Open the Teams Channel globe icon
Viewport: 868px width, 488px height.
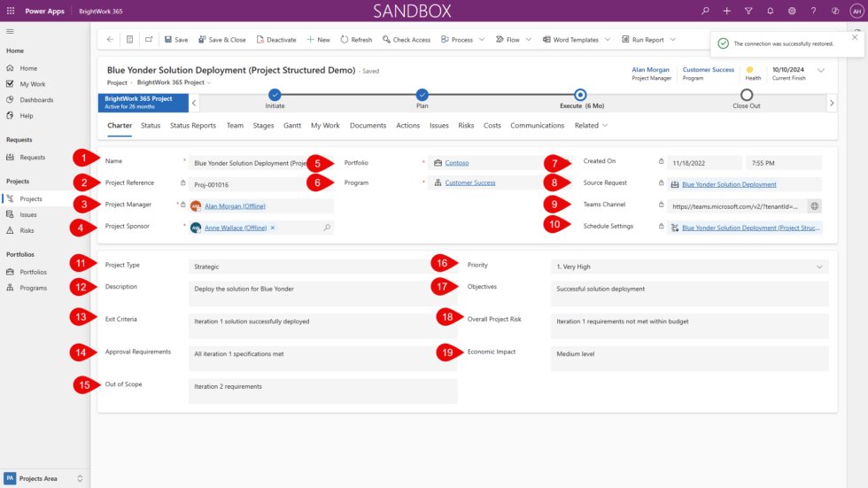(x=814, y=205)
